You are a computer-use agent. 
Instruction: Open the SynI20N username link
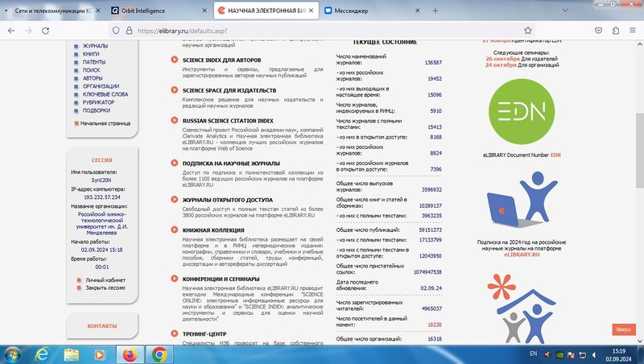(101, 180)
